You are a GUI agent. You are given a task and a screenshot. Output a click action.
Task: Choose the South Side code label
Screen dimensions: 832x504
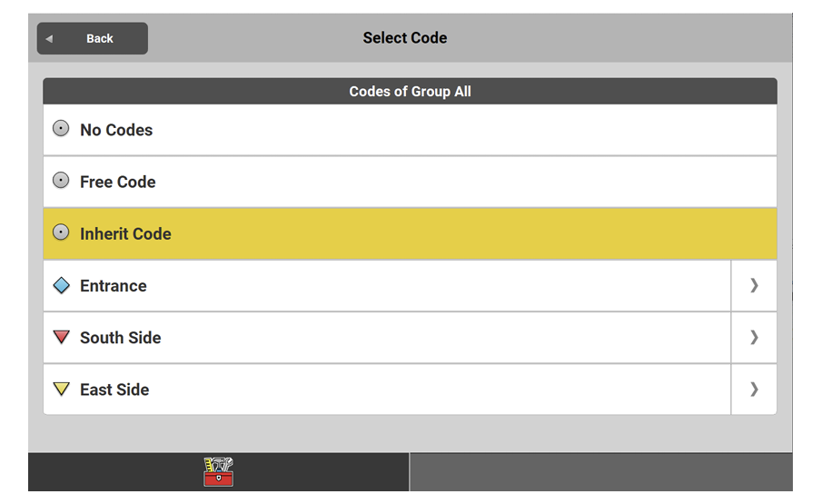coord(121,338)
